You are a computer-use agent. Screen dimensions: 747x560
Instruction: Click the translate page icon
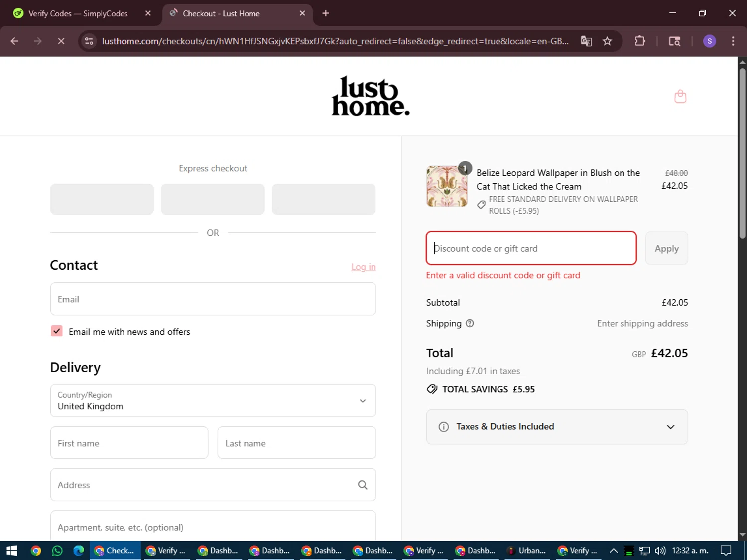coord(586,41)
